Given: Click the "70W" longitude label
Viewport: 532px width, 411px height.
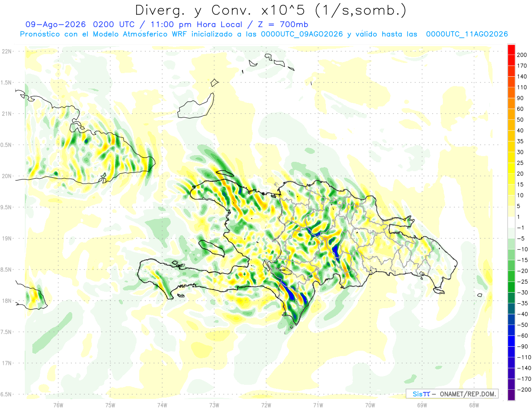Looking at the screenshot, I should [370, 405].
